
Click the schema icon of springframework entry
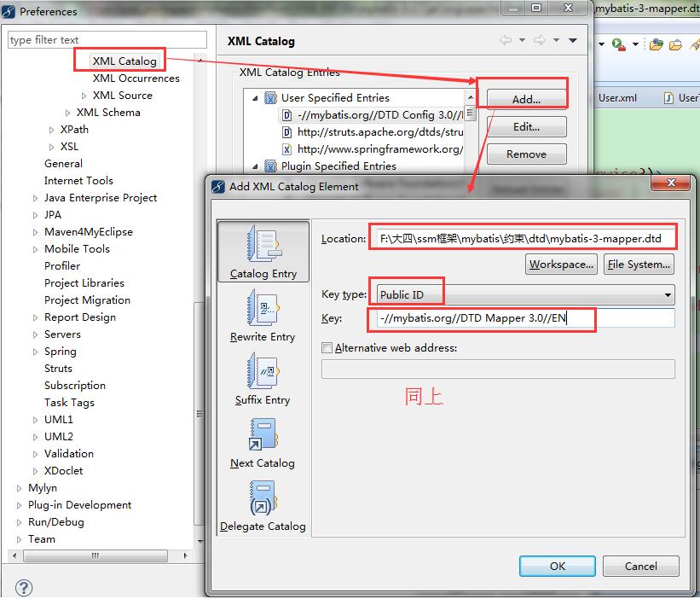[286, 149]
